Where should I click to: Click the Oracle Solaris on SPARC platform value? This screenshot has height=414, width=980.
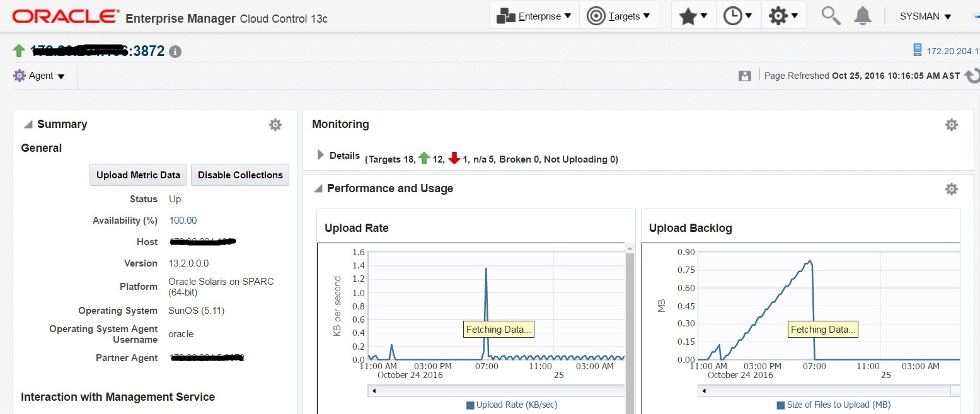click(221, 287)
